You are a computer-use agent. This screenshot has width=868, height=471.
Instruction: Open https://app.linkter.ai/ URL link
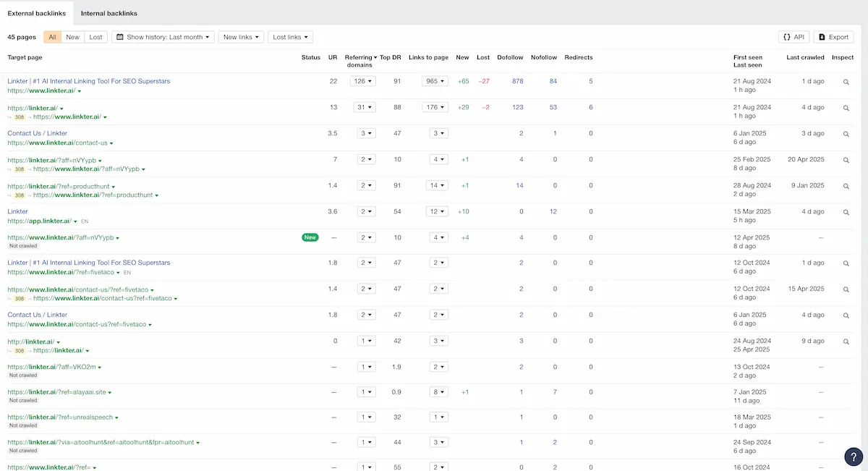pyautogui.click(x=39, y=221)
